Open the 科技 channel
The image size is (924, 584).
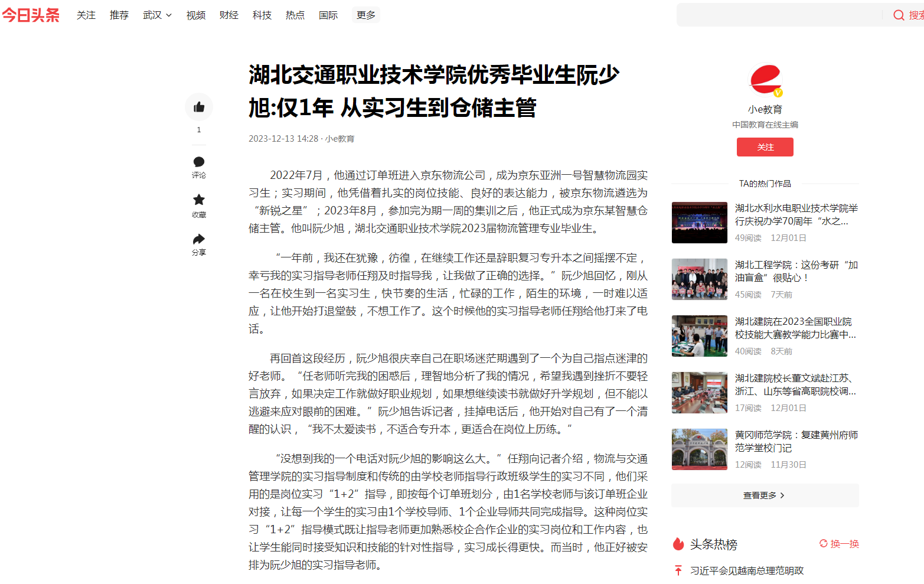(x=262, y=15)
